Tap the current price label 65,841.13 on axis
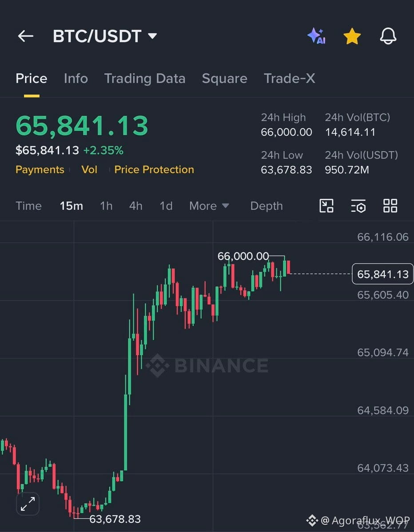Screen dimensions: 414x532 [383, 274]
